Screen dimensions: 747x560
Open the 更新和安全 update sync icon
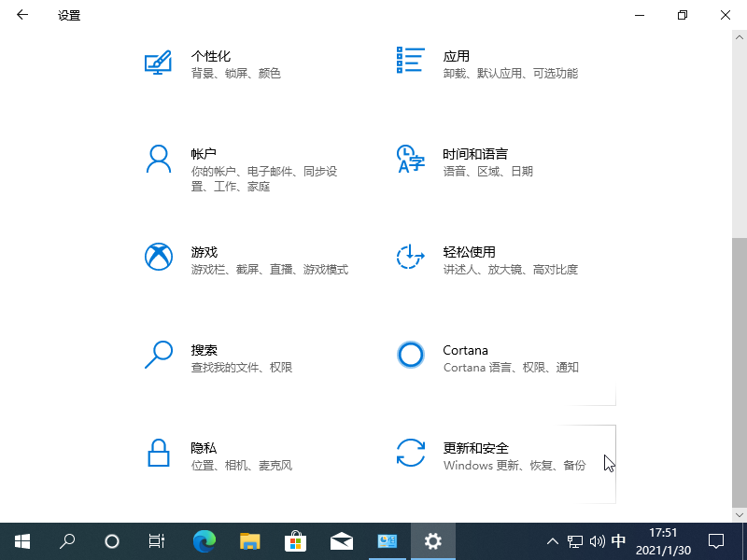(411, 453)
